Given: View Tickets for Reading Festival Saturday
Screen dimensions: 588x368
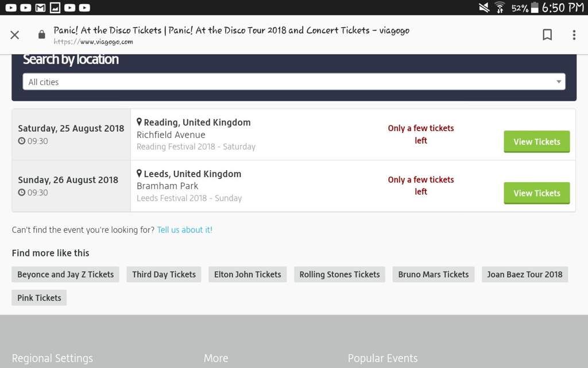Looking at the screenshot, I should click(x=537, y=141).
